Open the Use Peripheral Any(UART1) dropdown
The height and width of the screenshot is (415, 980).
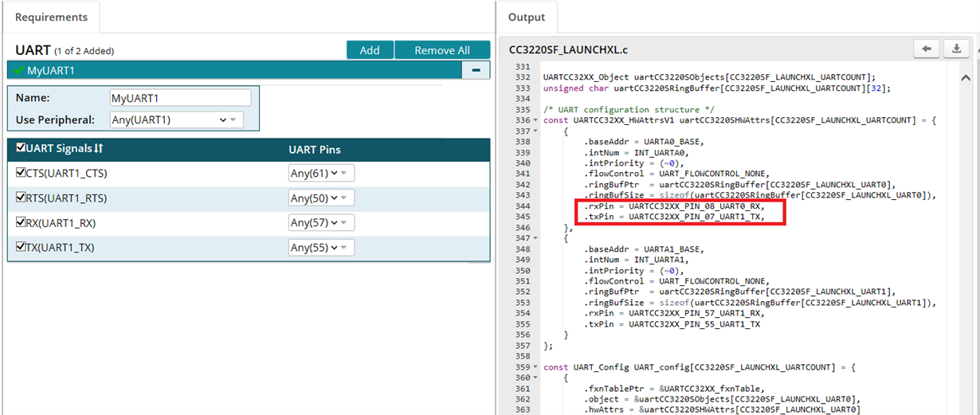[177, 120]
